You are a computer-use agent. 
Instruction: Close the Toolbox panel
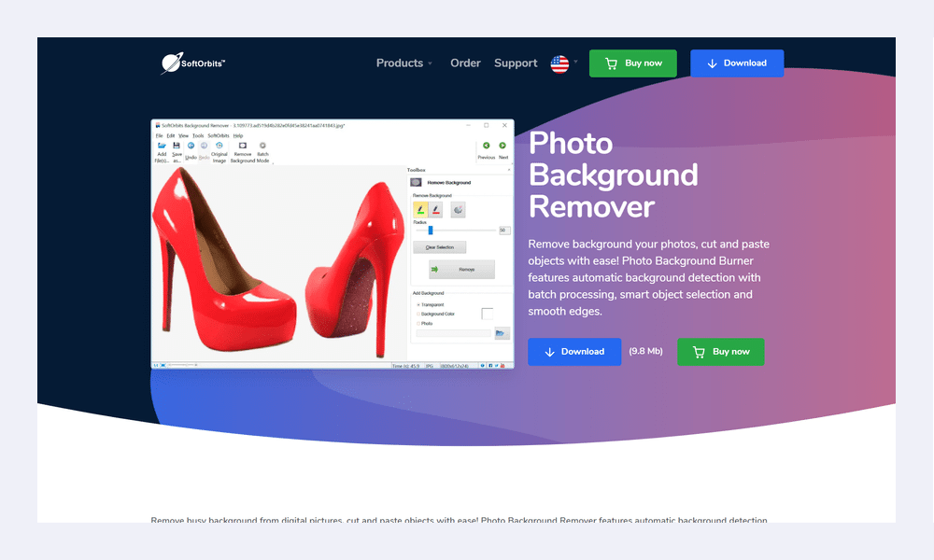pos(509,170)
